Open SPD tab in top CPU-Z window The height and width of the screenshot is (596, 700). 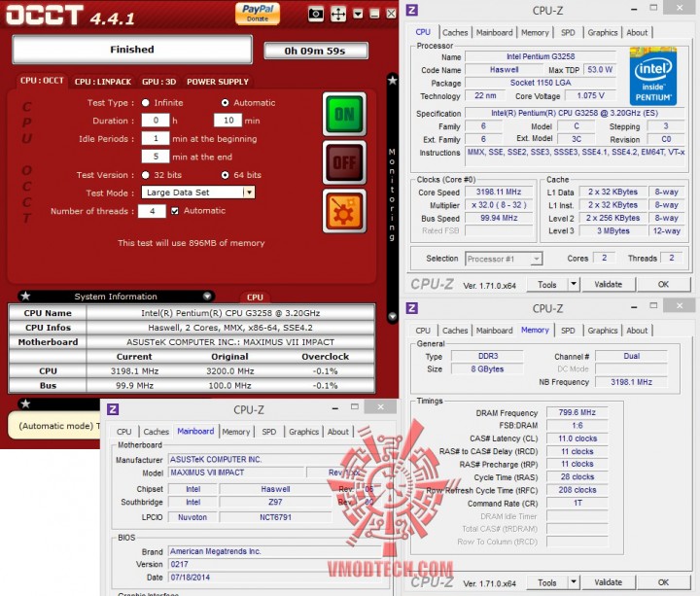pyautogui.click(x=568, y=33)
